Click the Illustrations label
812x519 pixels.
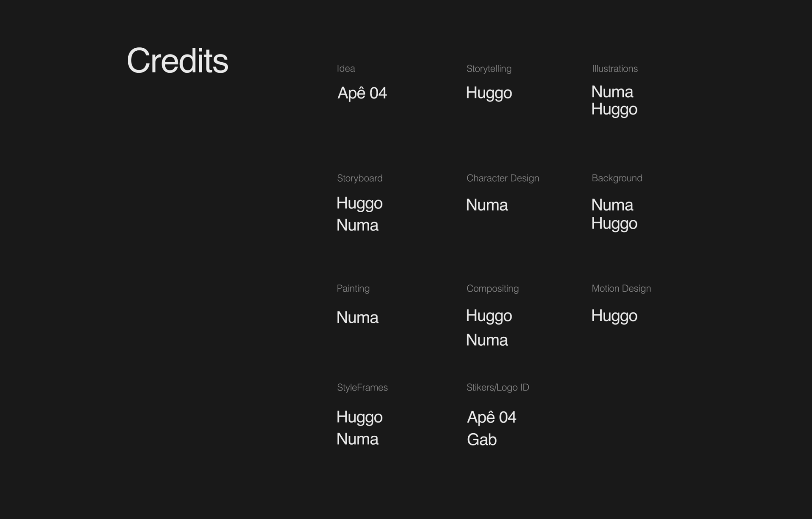[614, 68]
